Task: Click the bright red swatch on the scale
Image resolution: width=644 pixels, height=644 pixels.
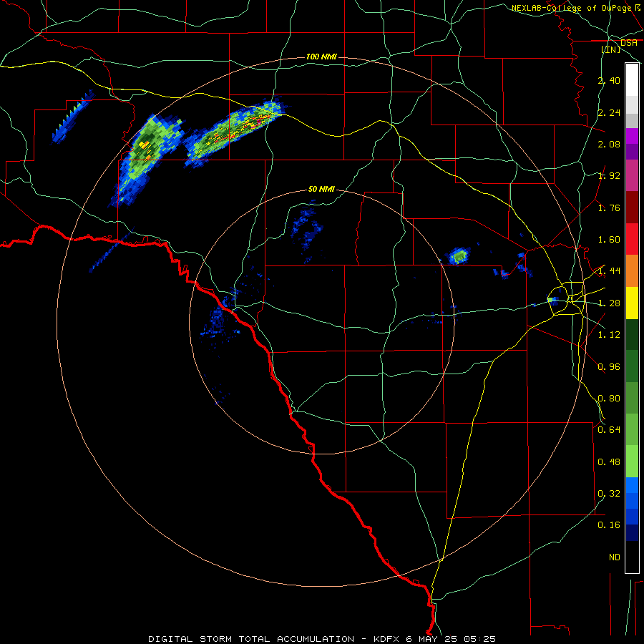Action: (x=632, y=239)
